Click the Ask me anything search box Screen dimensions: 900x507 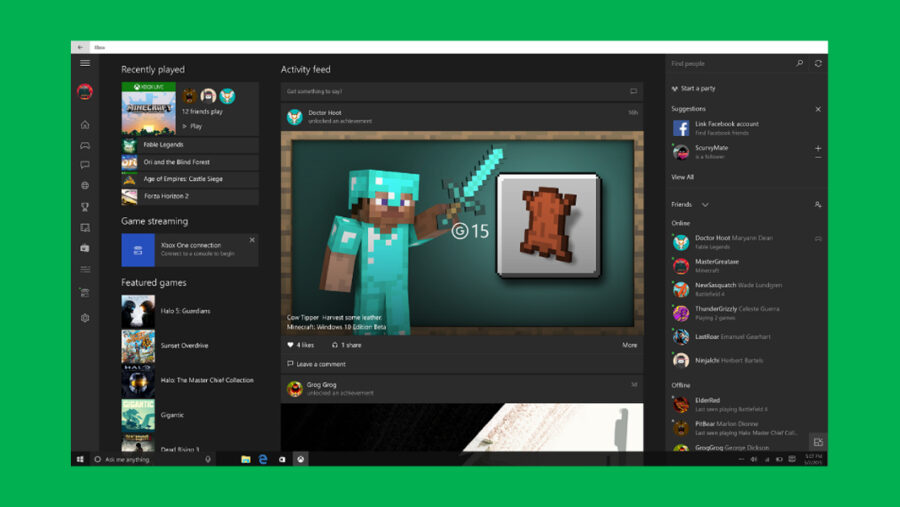point(152,459)
